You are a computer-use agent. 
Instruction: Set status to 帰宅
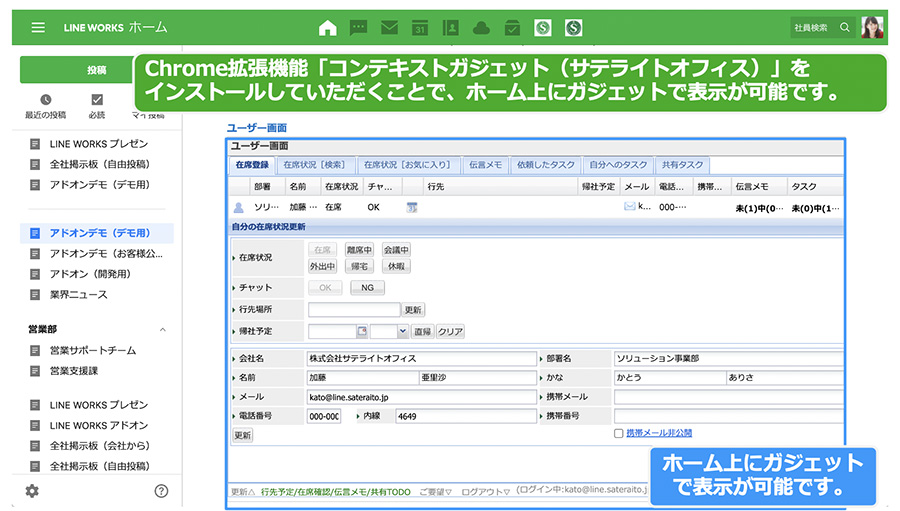click(359, 266)
